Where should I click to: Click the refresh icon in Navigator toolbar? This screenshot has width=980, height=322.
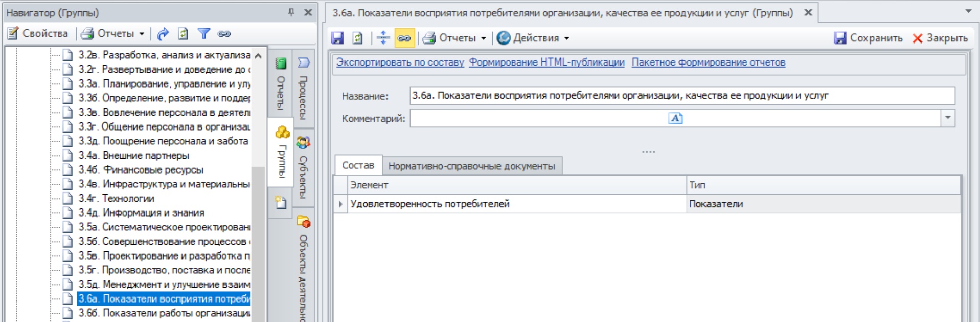[183, 34]
